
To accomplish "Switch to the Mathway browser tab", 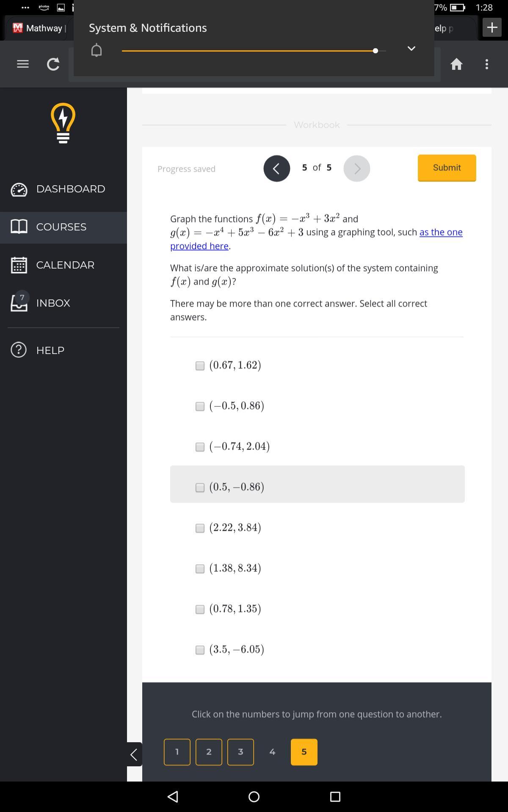I will click(x=39, y=28).
